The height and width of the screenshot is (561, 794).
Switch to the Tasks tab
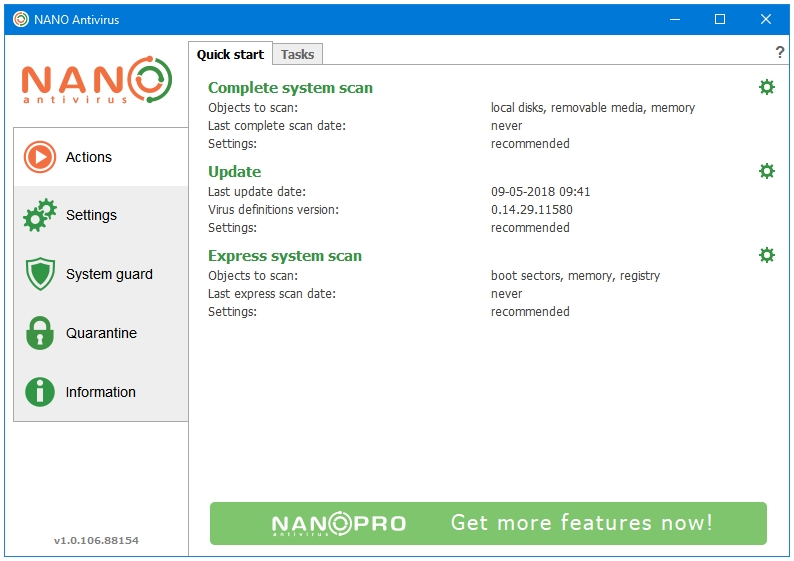click(x=297, y=54)
